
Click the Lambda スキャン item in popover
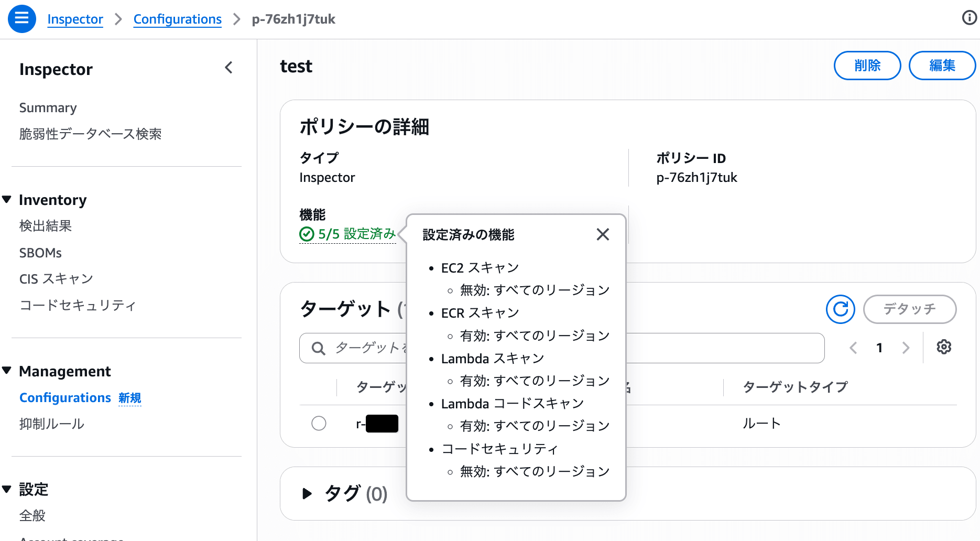tap(493, 359)
